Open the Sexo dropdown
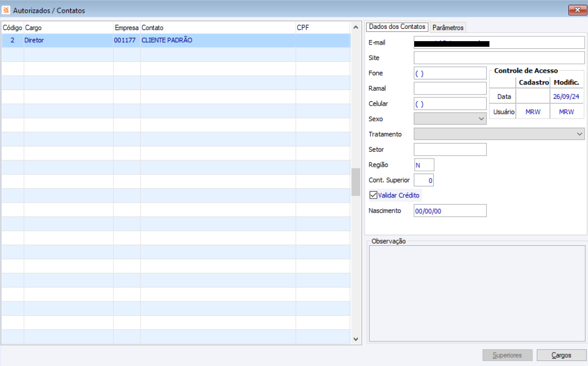The height and width of the screenshot is (366, 588). 450,118
